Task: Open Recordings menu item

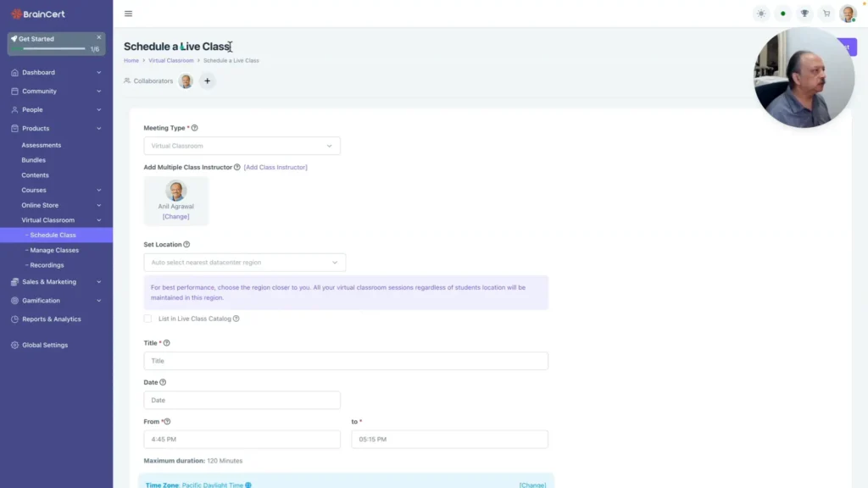Action: tap(47, 265)
